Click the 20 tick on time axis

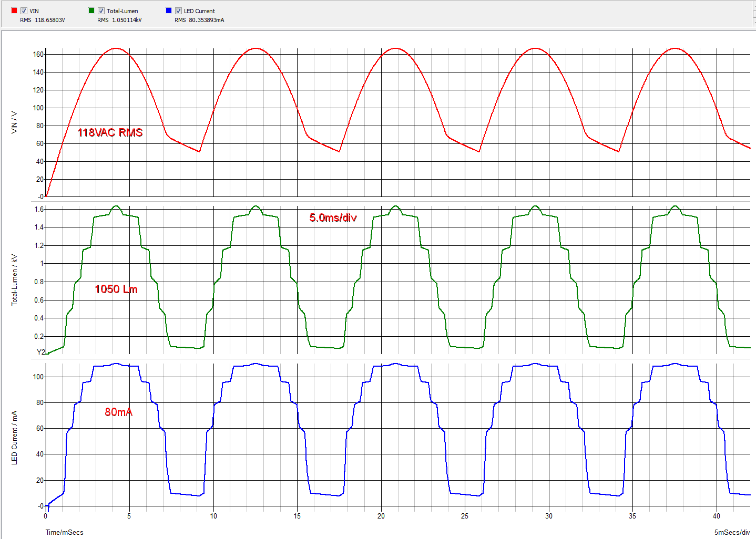pos(381,516)
